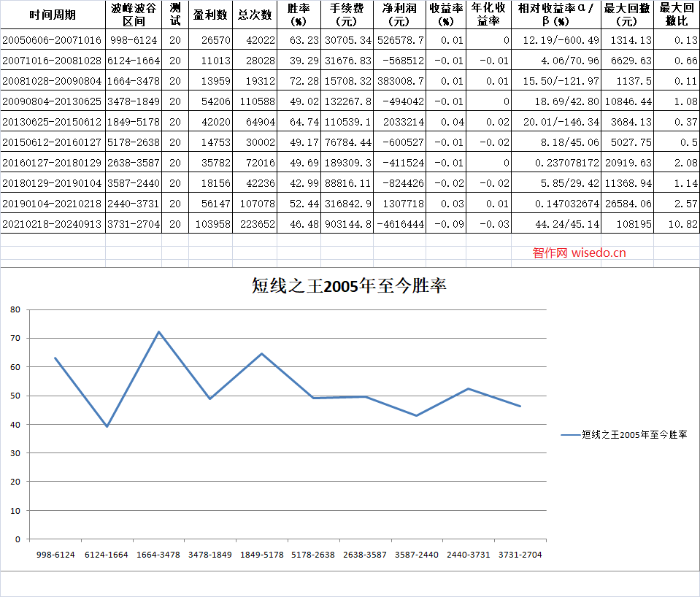Click the 波峰波谷区间 header cell
Viewport: 700px width, 597px height.
coord(134,15)
